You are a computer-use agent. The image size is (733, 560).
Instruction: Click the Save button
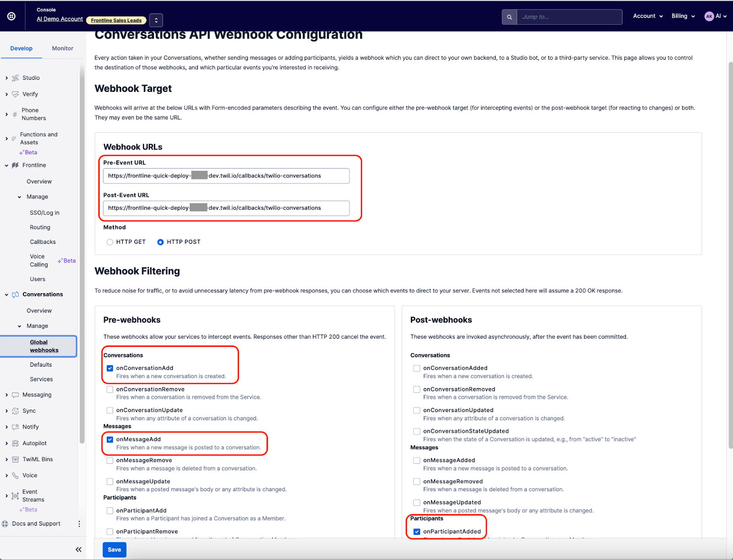[115, 549]
